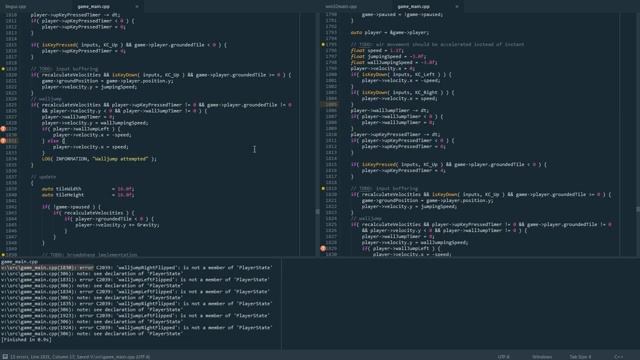Click 'auto tileWidth' line in left pane
Screen dimensions: 640x360
[88, 189]
